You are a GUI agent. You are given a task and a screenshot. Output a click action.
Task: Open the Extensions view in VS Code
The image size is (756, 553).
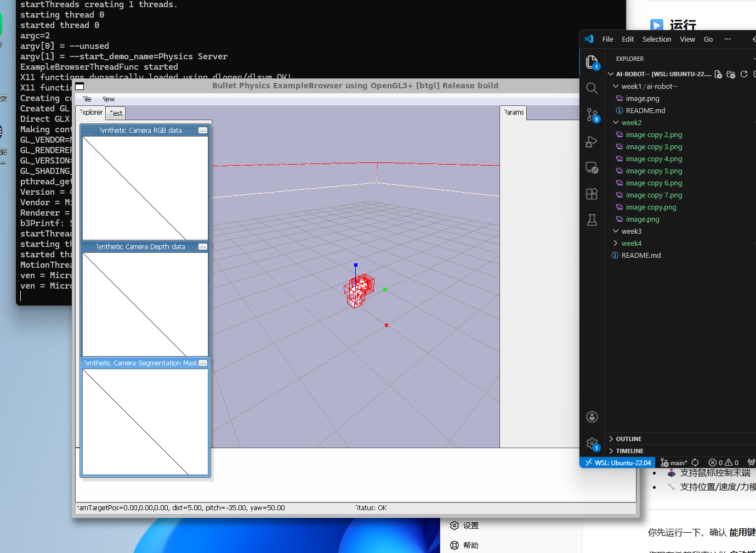(x=592, y=194)
